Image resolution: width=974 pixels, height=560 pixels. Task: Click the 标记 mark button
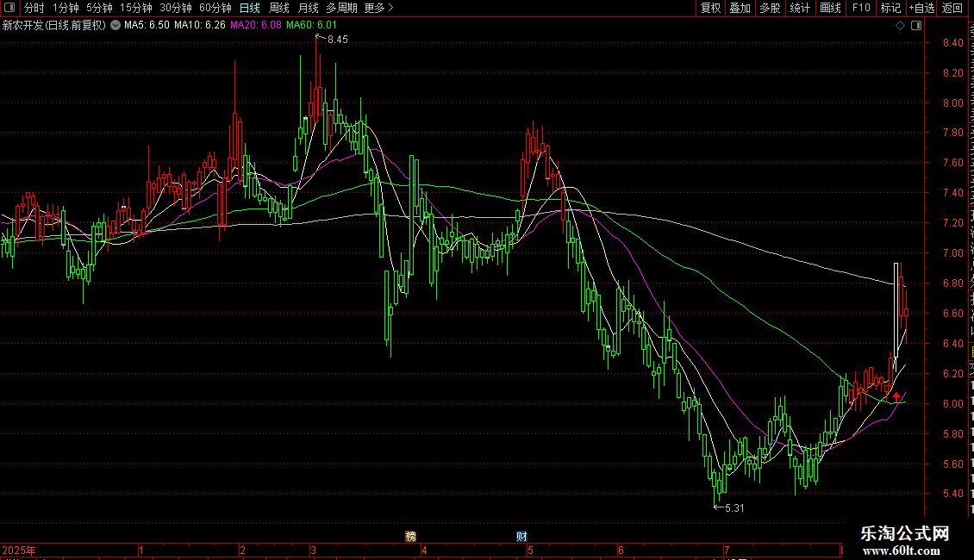[890, 8]
